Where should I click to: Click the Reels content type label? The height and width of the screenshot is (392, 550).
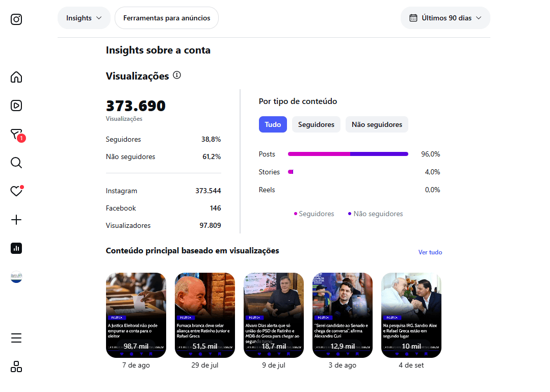(267, 190)
